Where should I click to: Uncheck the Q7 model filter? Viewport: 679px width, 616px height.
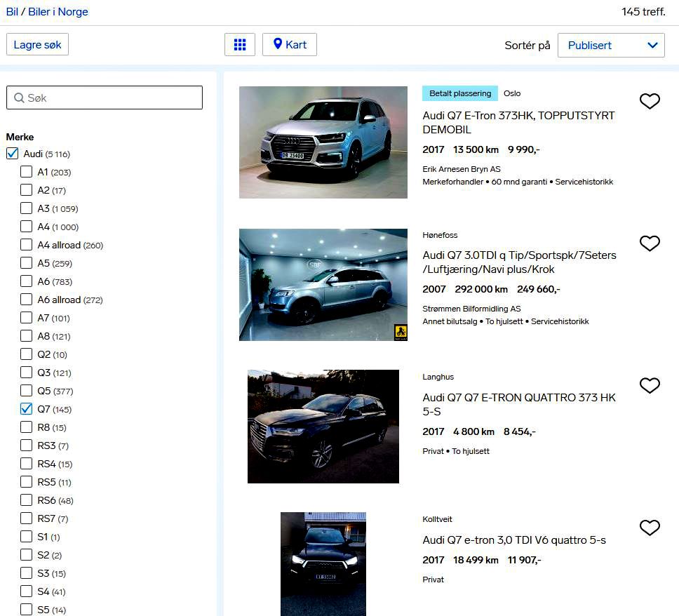(x=27, y=409)
